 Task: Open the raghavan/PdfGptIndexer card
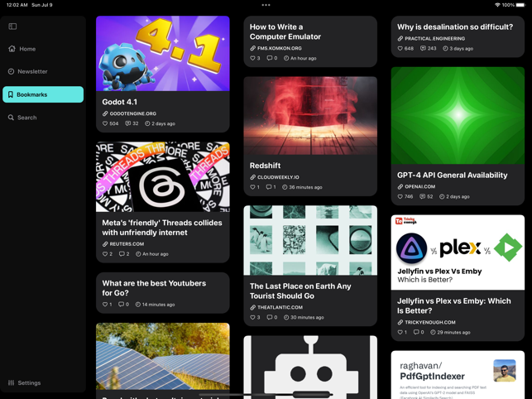pos(458,375)
